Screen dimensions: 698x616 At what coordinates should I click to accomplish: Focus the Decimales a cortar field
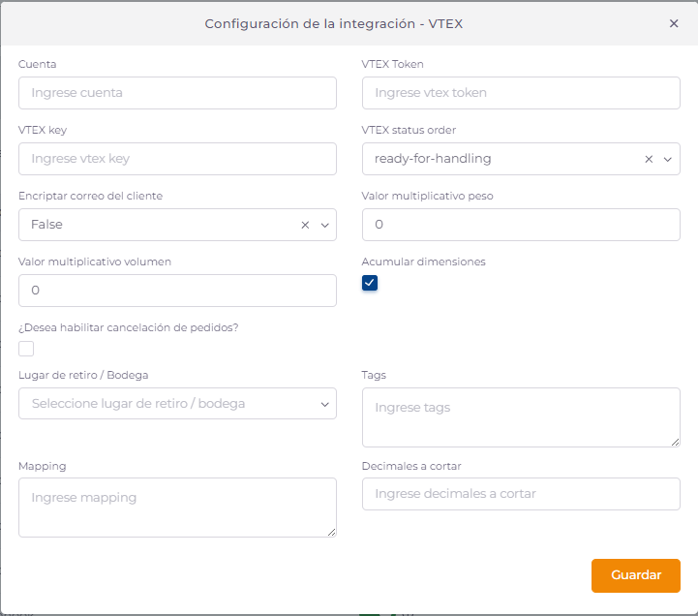(521, 494)
